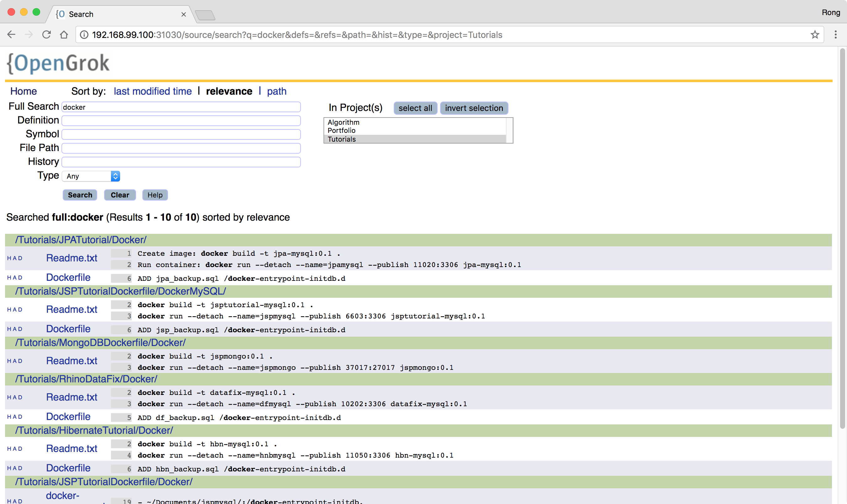This screenshot has width=847, height=504.
Task: Focus the Symbol input field
Action: point(181,134)
